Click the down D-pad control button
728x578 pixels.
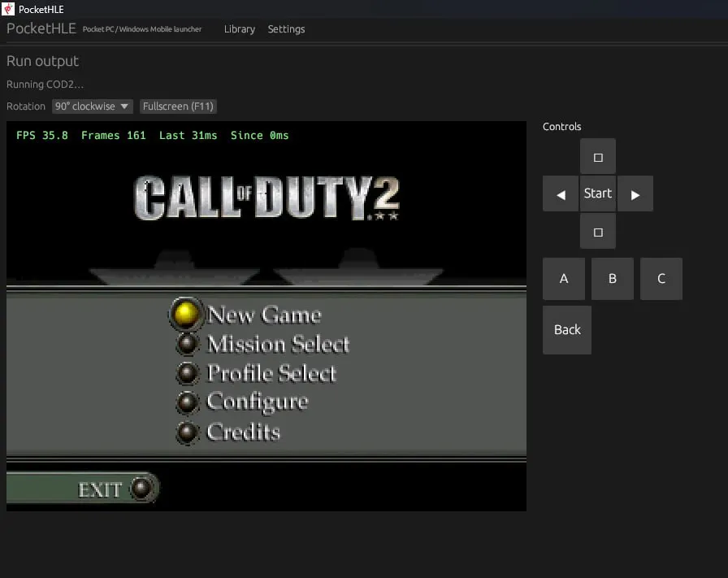598,232
